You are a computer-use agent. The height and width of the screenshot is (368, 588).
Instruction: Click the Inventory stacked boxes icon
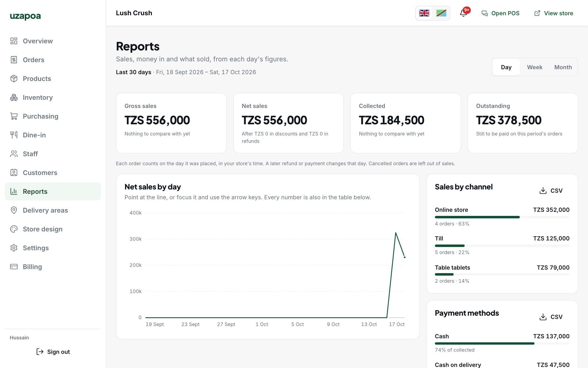pyautogui.click(x=14, y=97)
